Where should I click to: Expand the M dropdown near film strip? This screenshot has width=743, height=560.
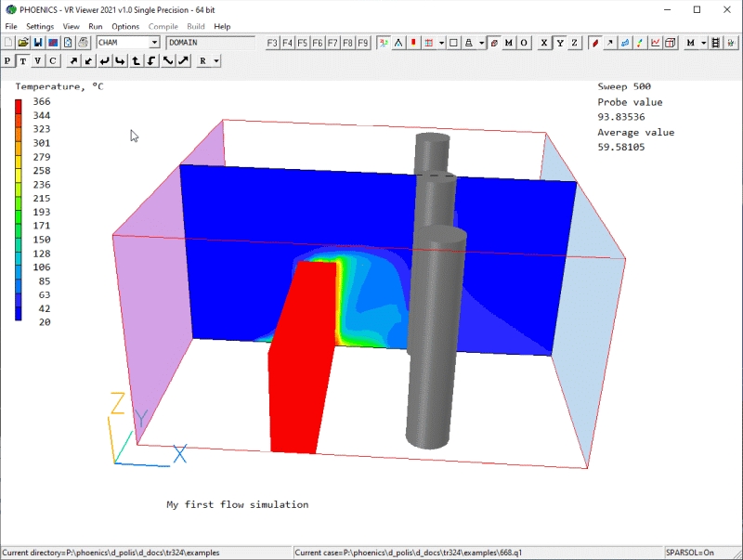[x=703, y=43]
